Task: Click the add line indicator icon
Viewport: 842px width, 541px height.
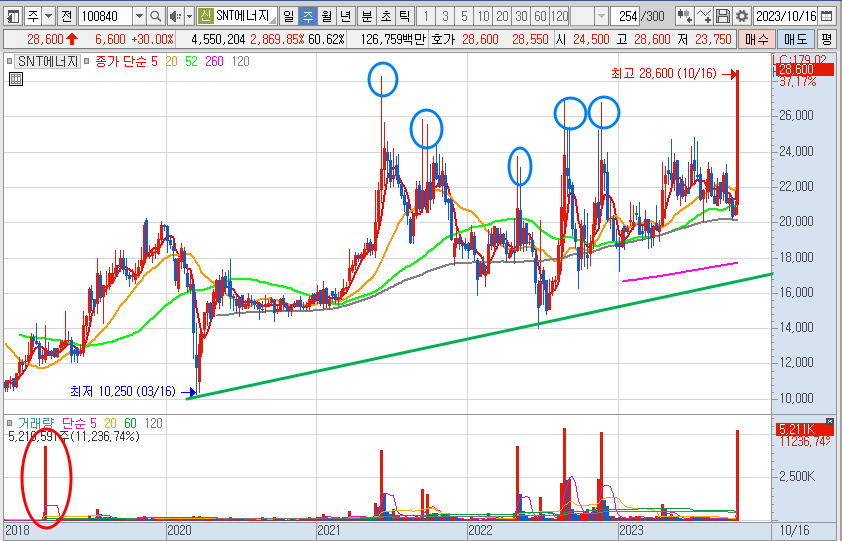Action: (x=703, y=17)
